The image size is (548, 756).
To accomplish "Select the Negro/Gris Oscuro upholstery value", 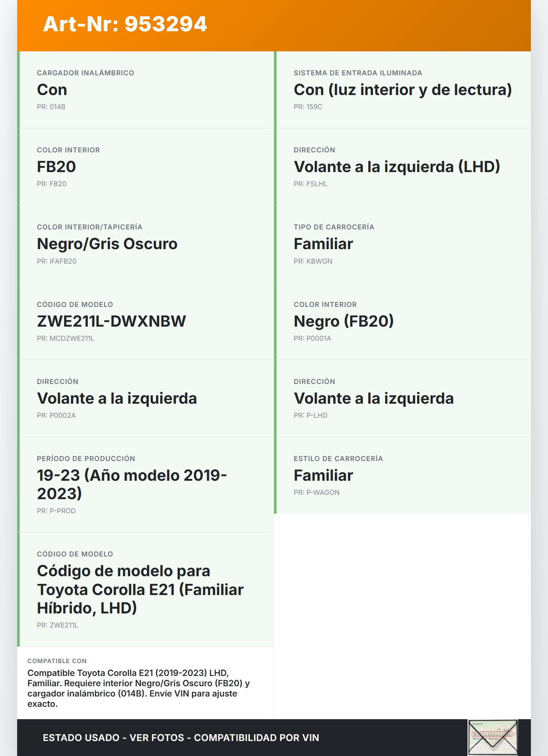I will click(107, 244).
